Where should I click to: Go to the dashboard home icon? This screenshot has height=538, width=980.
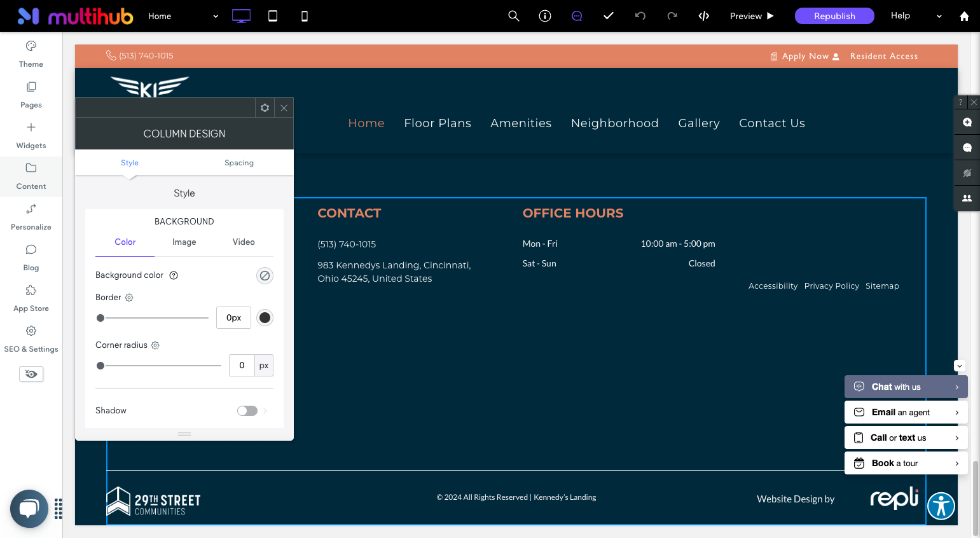(x=964, y=16)
